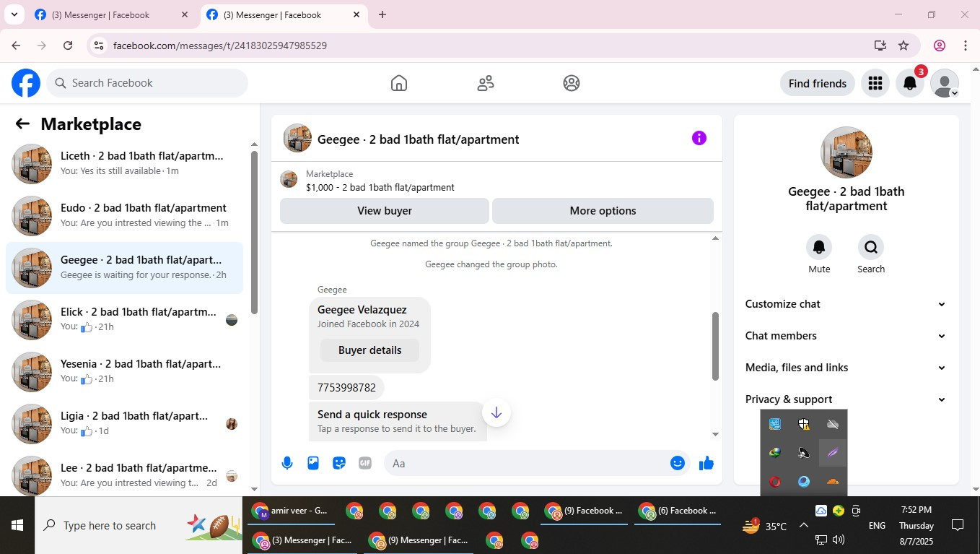
Task: Open the Friends icon in top navigation
Action: tap(486, 83)
